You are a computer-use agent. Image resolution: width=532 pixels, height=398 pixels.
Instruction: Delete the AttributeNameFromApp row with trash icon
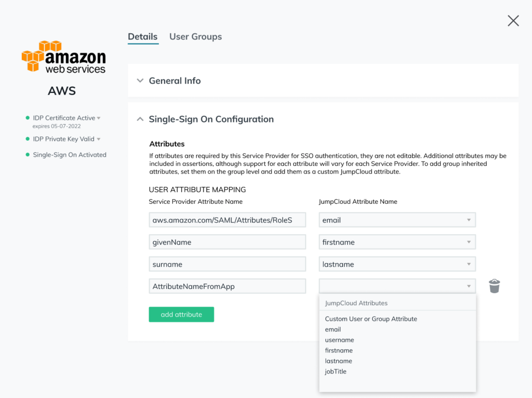click(x=494, y=286)
